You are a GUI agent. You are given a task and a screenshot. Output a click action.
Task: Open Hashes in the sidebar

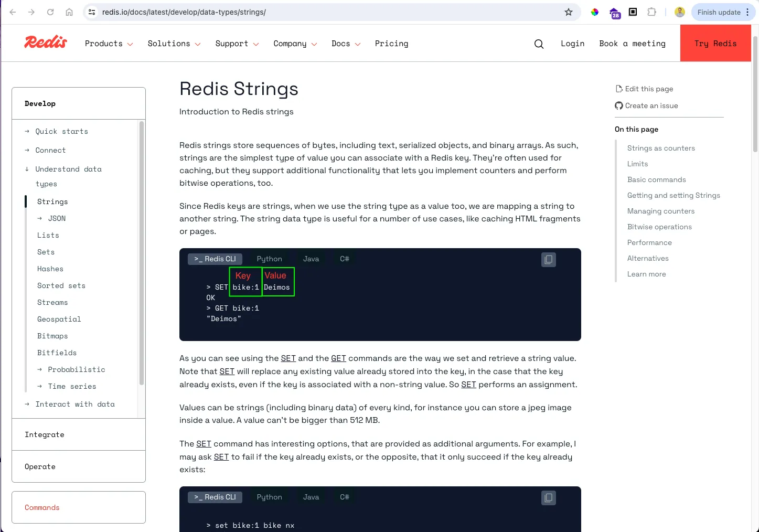click(x=50, y=269)
